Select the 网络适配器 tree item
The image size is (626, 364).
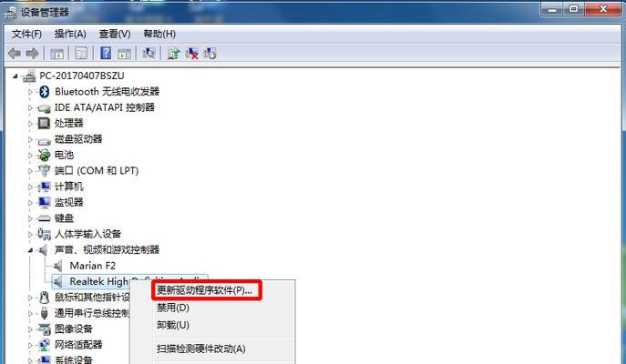coord(78,345)
